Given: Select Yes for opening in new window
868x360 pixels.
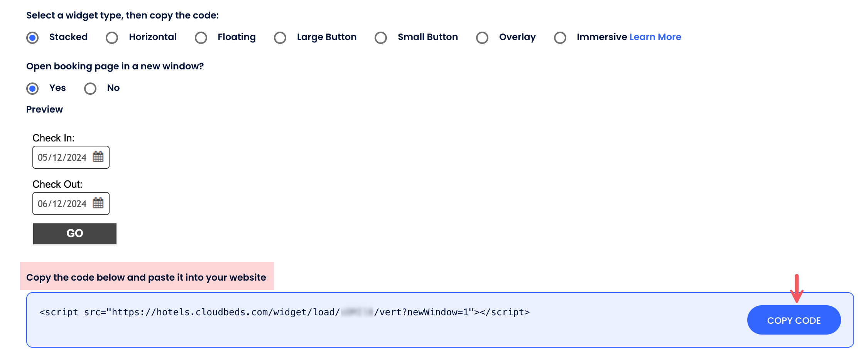Looking at the screenshot, I should pyautogui.click(x=32, y=89).
